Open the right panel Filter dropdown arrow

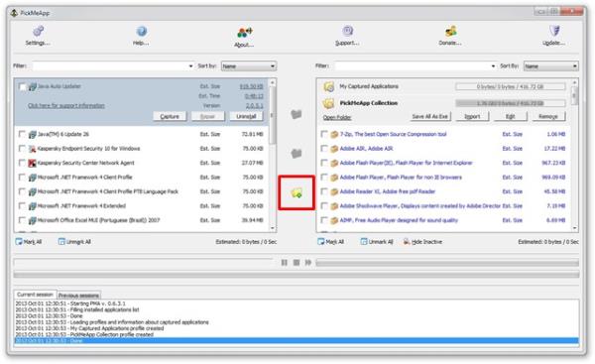click(x=493, y=66)
